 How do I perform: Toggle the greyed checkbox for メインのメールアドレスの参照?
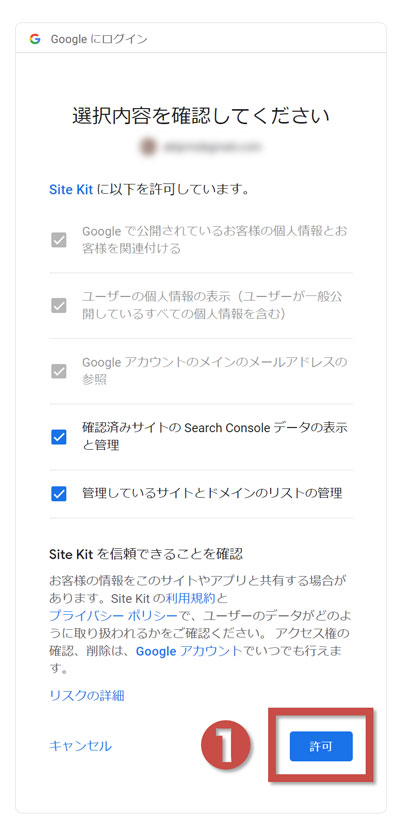(59, 371)
